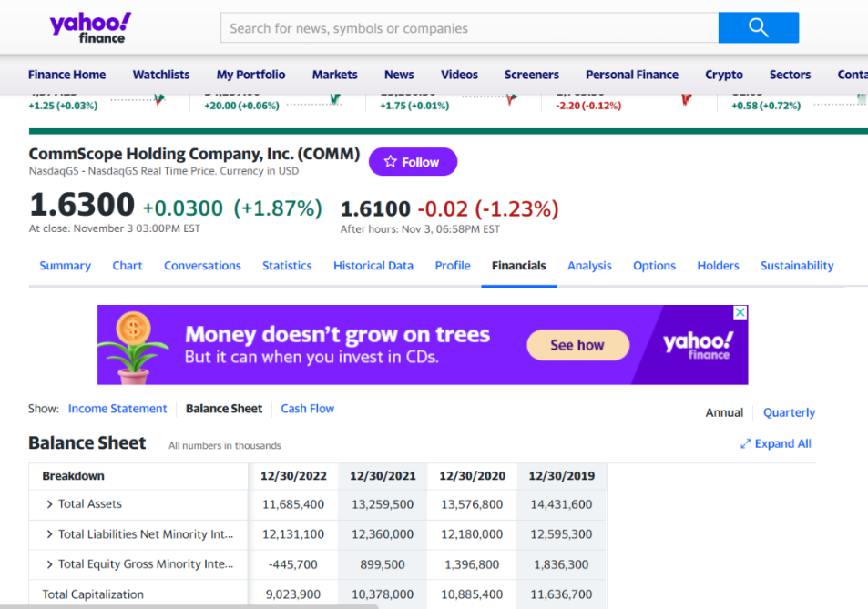This screenshot has height=609, width=868.
Task: Click ticker change +20.00 (+0.06%)
Action: [242, 106]
